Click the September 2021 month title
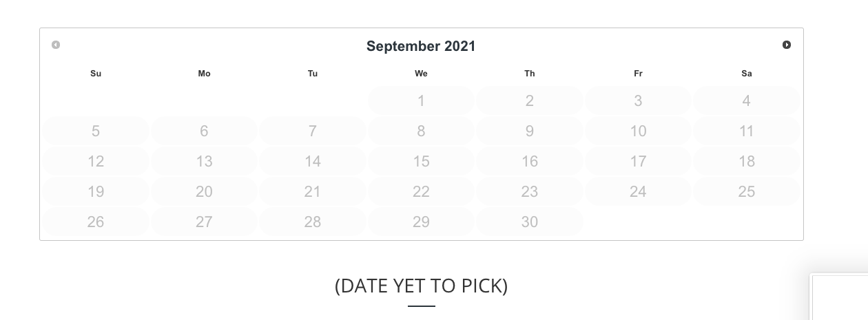 point(421,46)
